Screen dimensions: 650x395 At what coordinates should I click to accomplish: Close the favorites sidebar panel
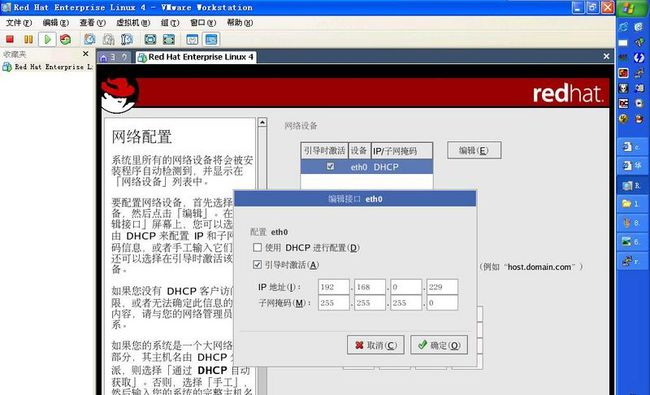point(85,54)
